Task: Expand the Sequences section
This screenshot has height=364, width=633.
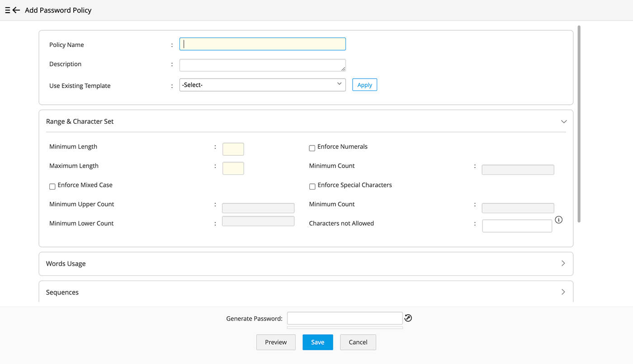Action: [x=563, y=292]
